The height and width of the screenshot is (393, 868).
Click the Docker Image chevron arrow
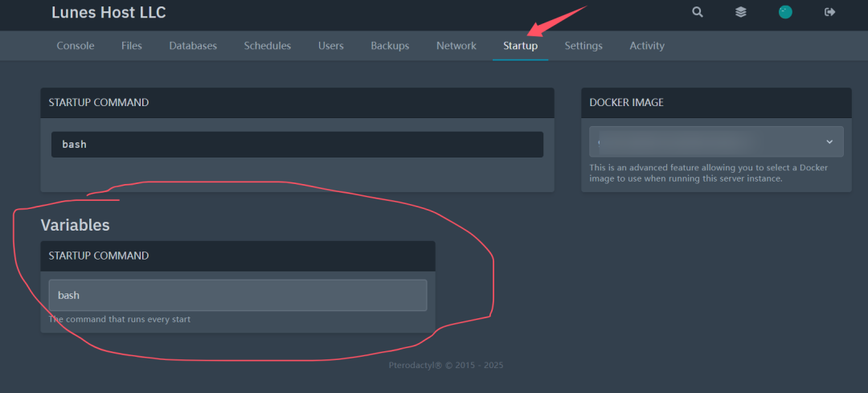(829, 142)
